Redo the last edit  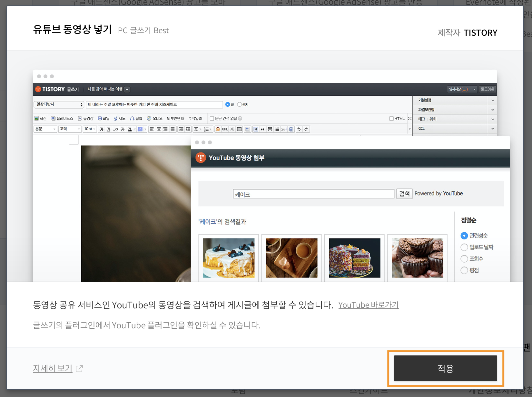coord(306,129)
